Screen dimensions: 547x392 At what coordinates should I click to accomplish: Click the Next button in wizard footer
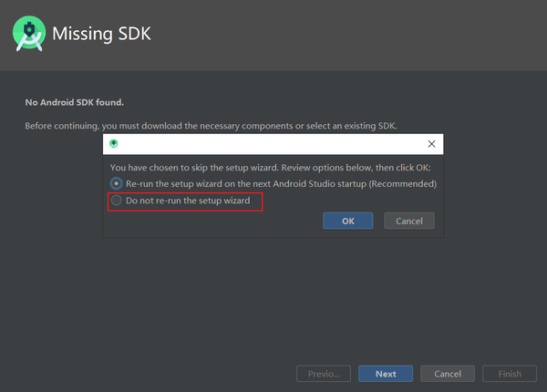pos(385,374)
